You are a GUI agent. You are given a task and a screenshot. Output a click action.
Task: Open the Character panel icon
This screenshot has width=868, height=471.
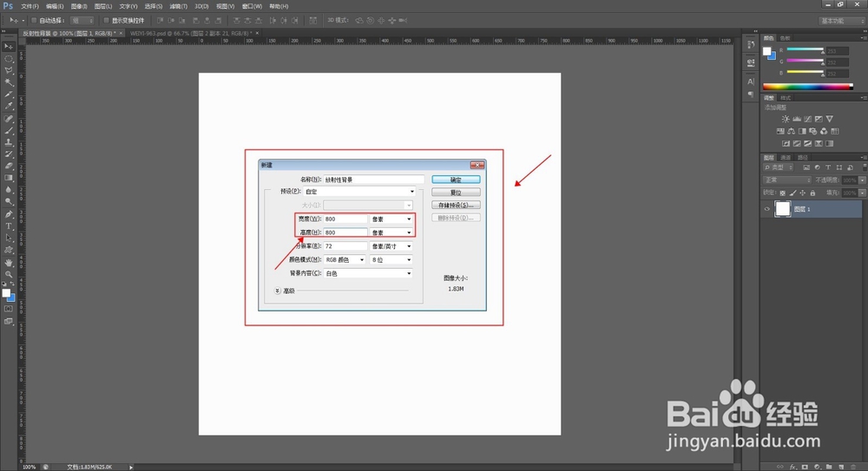click(x=751, y=82)
